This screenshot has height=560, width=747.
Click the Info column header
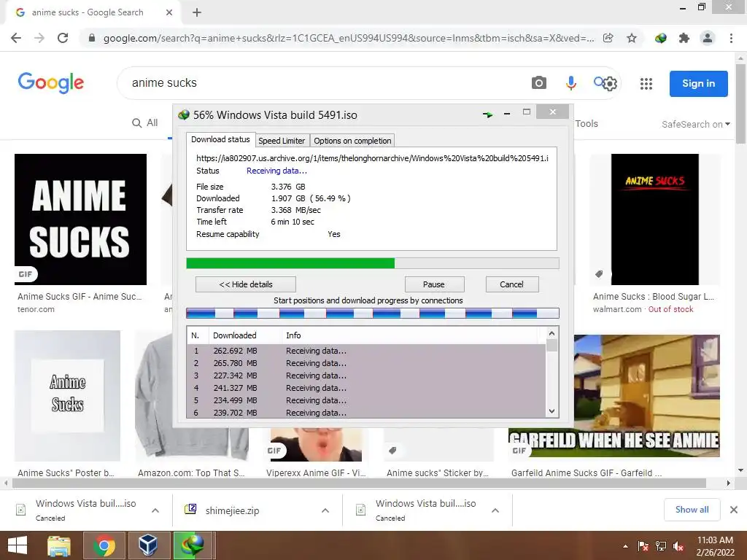tap(411, 335)
